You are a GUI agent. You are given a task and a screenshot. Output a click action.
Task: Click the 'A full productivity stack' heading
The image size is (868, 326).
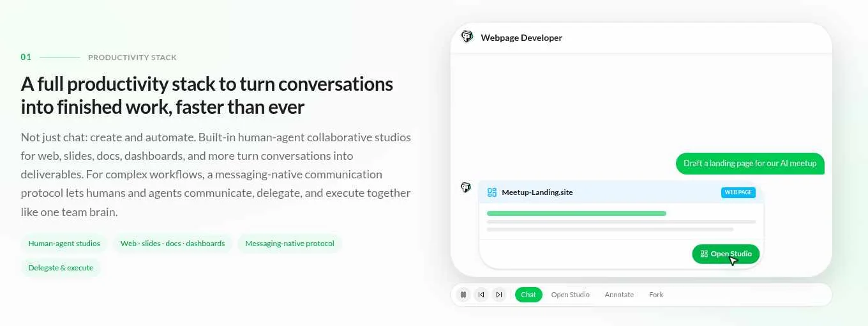pyautogui.click(x=207, y=95)
